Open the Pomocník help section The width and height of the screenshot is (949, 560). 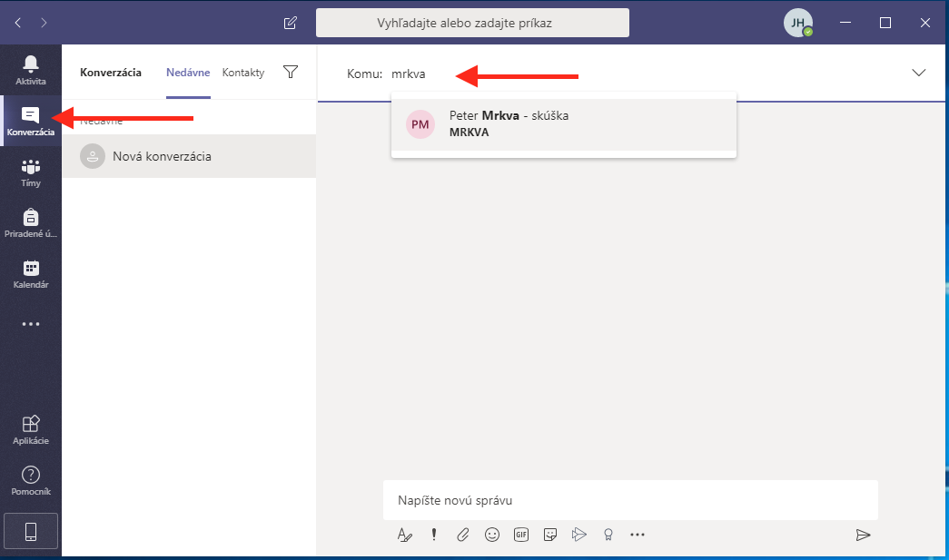30,481
